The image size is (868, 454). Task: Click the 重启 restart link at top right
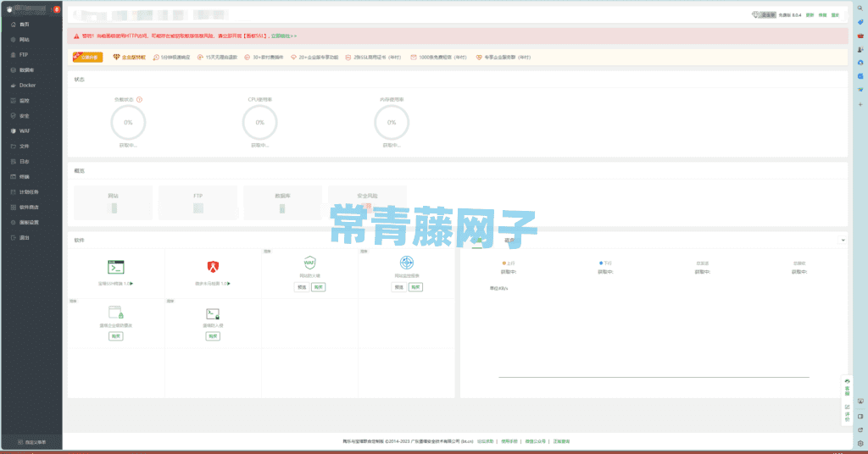pyautogui.click(x=835, y=15)
